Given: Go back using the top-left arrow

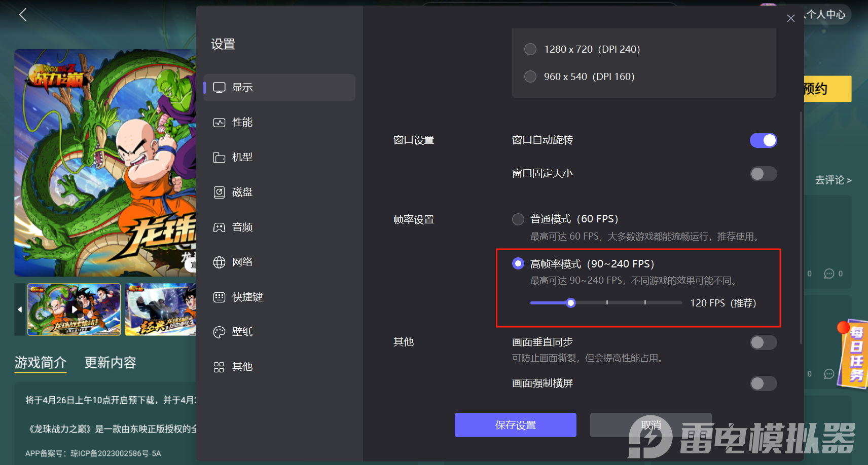Looking at the screenshot, I should click(x=22, y=15).
